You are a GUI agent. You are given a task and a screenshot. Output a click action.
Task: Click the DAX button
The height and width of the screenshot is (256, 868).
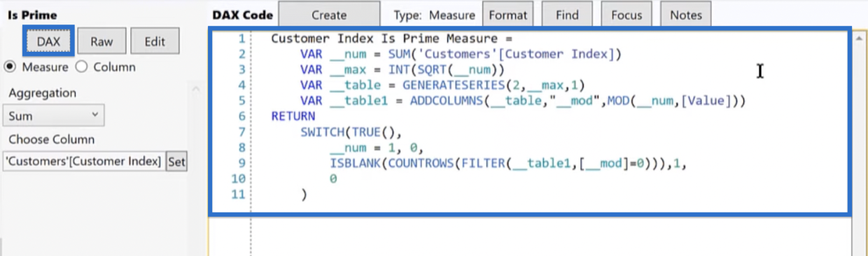(x=48, y=41)
